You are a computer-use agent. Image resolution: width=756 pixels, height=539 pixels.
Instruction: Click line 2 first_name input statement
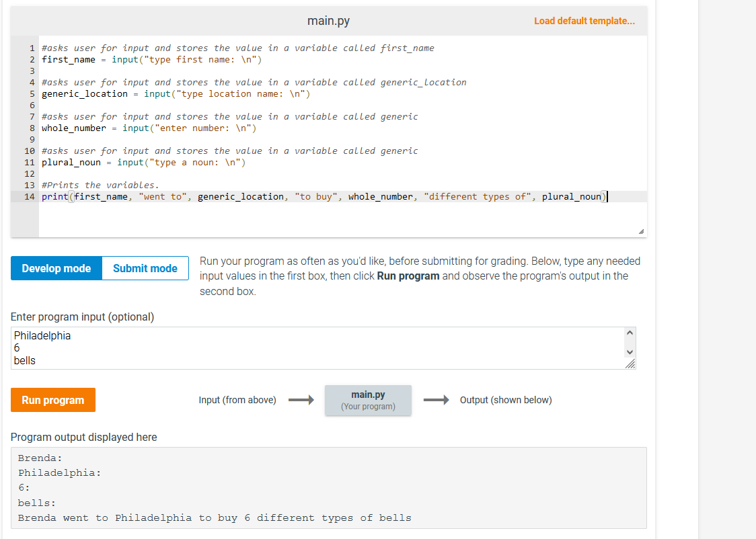[152, 60]
